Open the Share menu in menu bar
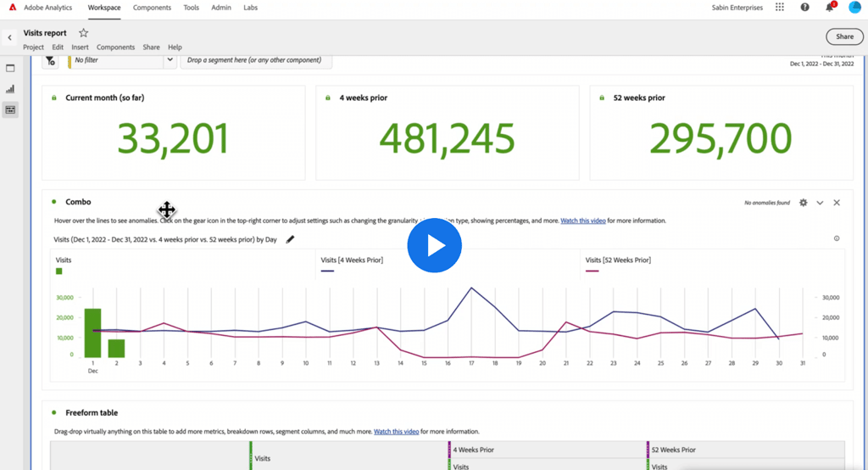Image resolution: width=868 pixels, height=470 pixels. click(151, 48)
